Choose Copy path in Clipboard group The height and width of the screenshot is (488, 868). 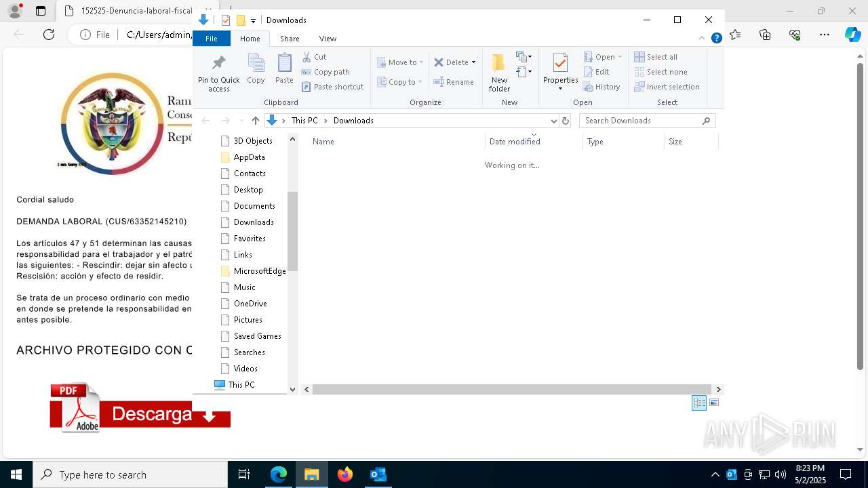click(325, 72)
